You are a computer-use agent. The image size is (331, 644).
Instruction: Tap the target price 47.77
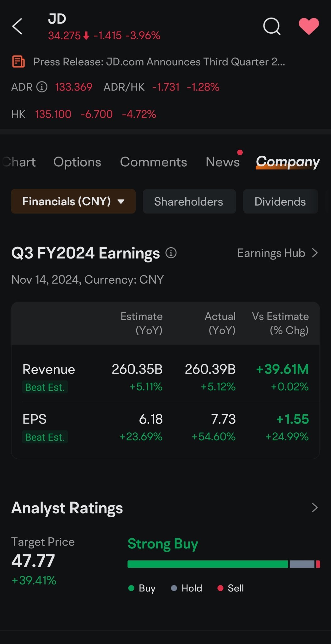point(33,561)
